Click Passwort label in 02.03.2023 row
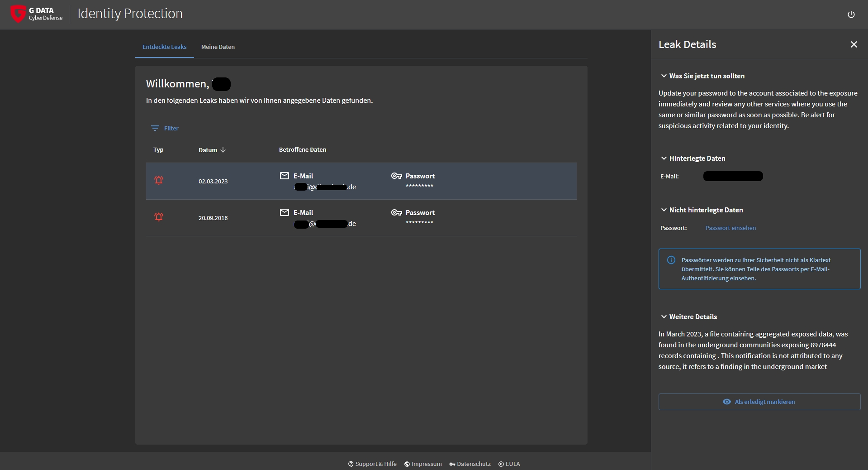 [420, 176]
